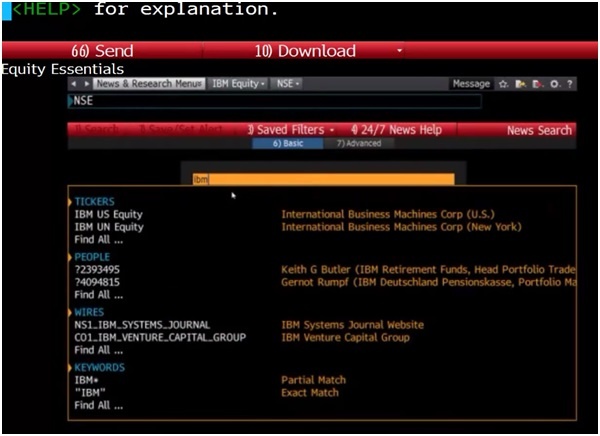Click the 10) Download button

[x=305, y=51]
